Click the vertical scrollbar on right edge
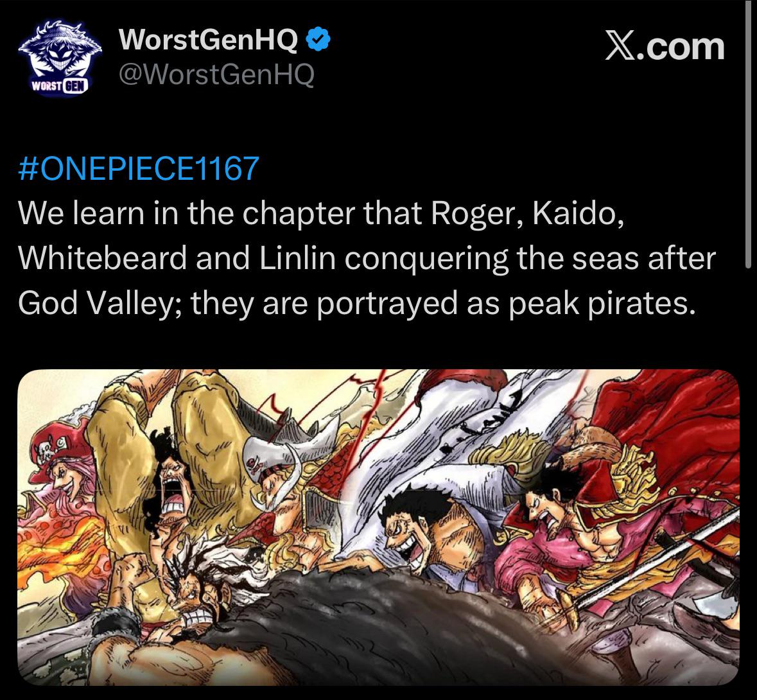 click(748, 133)
